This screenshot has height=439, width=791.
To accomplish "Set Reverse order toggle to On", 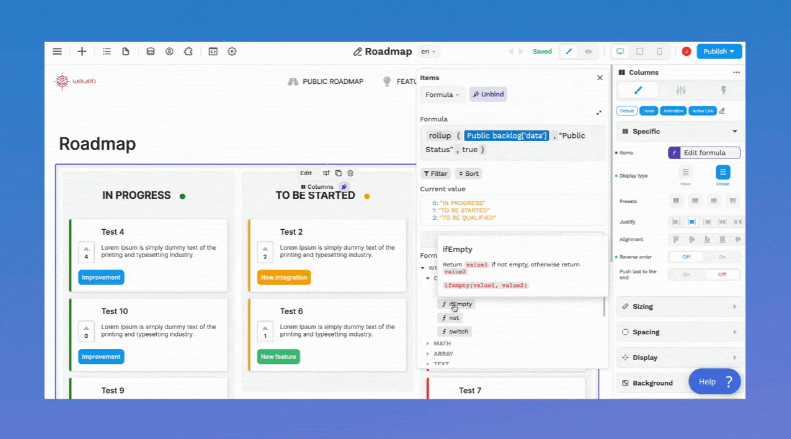I will (x=722, y=257).
